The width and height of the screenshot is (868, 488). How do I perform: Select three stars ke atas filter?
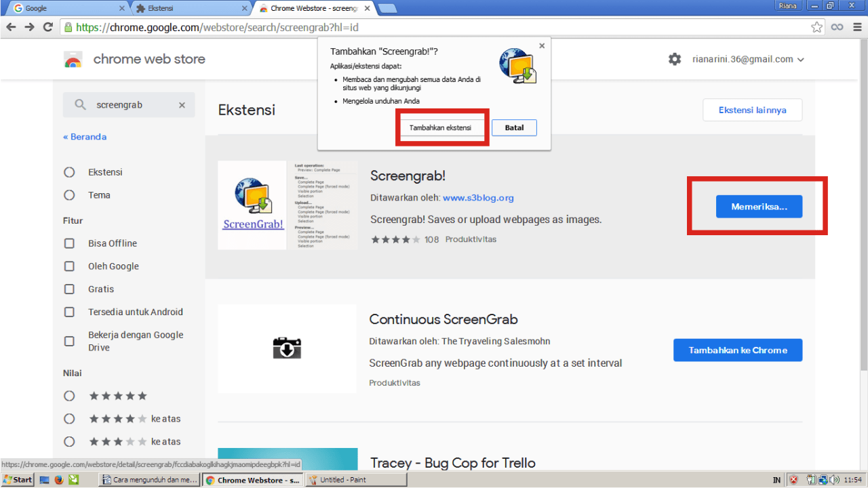[69, 441]
